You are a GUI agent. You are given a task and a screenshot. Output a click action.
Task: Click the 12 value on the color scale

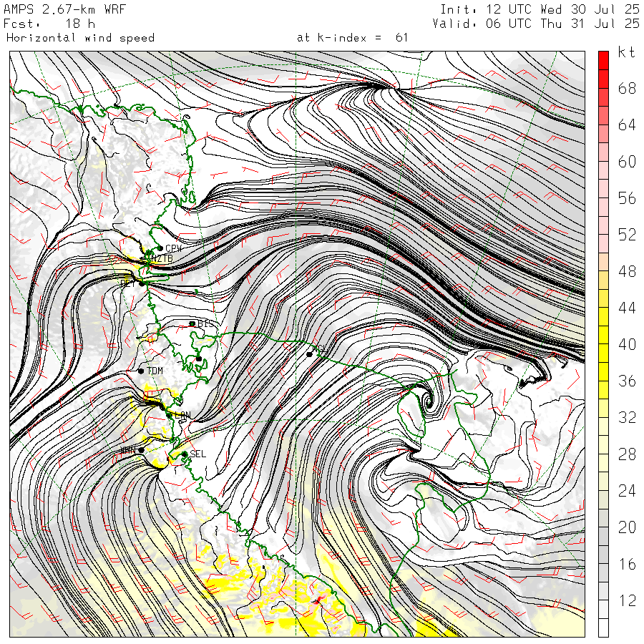point(627,601)
